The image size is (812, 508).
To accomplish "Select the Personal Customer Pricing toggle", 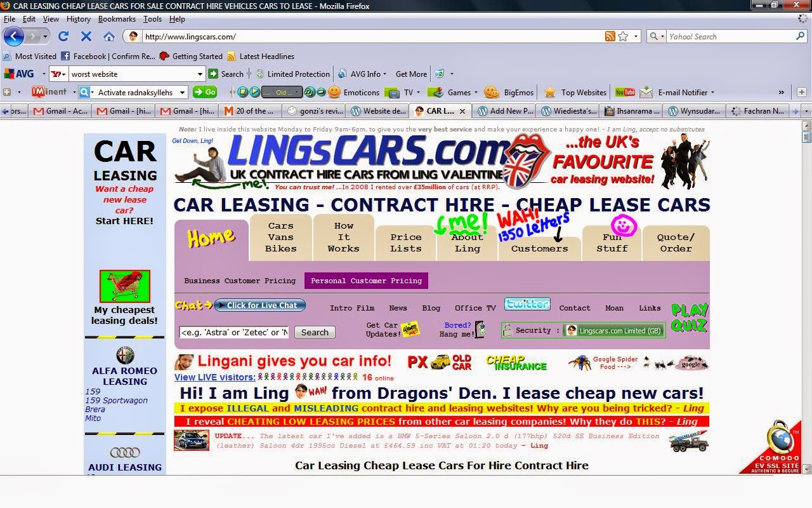I will pos(367,280).
